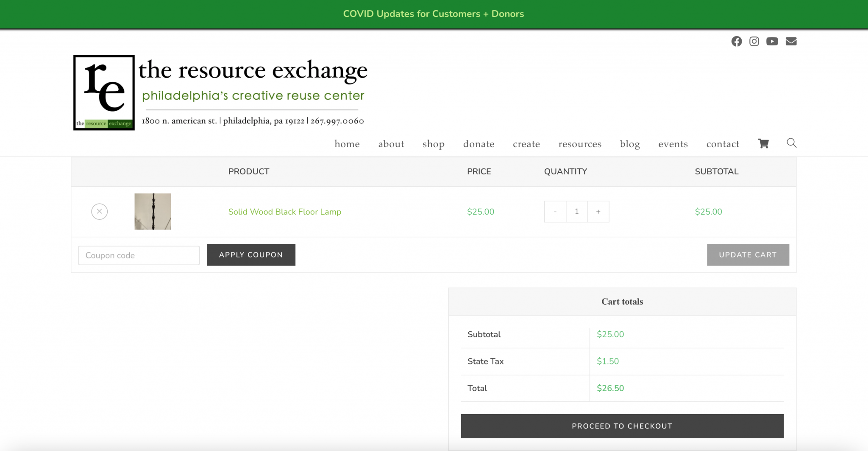Decrease the lamp quantity with the minus button
868x451 pixels.
555,211
